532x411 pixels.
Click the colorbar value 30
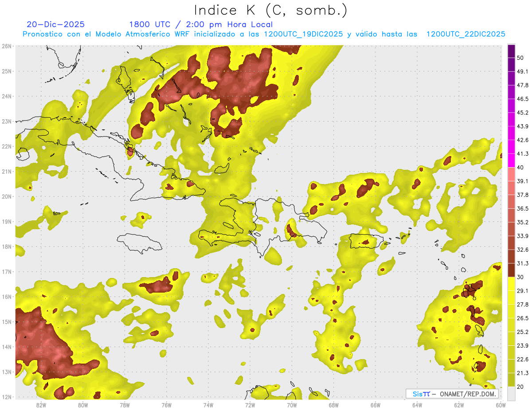pyautogui.click(x=520, y=277)
